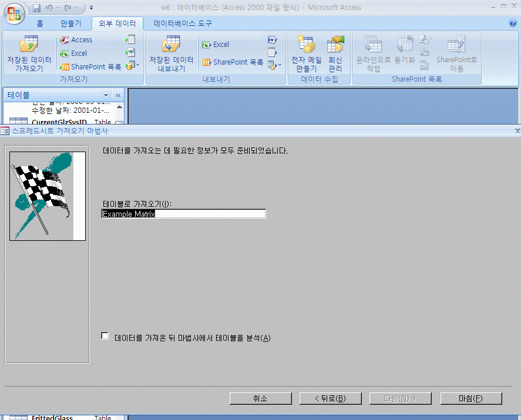Click the table name field 'Example Matrix'
Viewport: 521px width, 420px height.
click(183, 214)
